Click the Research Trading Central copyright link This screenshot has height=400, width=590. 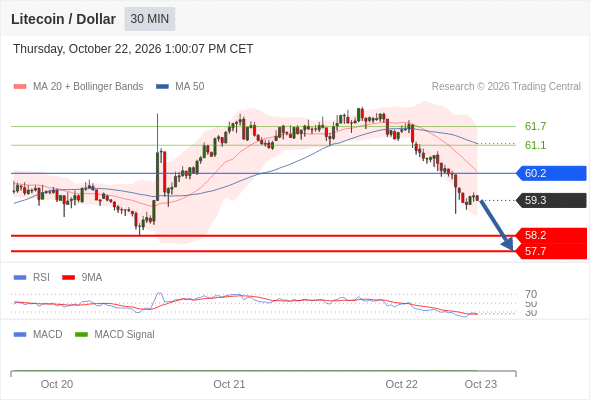pos(506,87)
